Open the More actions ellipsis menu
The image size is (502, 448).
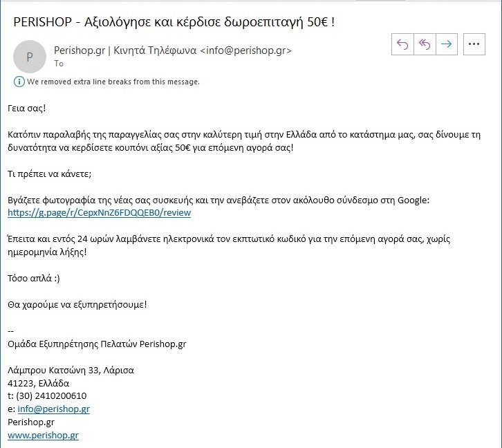[474, 44]
